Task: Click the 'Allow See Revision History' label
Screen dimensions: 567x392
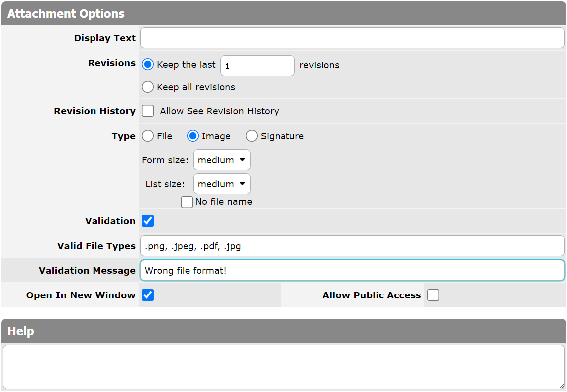Action: coord(219,111)
